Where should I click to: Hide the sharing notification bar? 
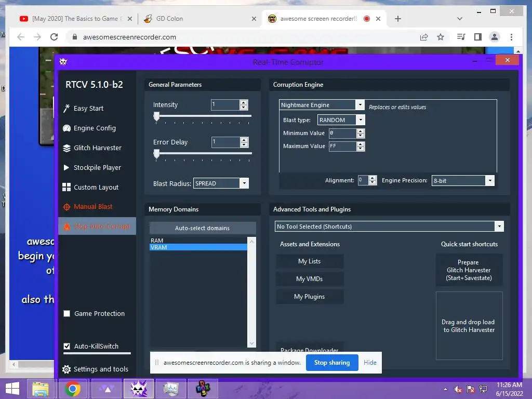click(370, 363)
